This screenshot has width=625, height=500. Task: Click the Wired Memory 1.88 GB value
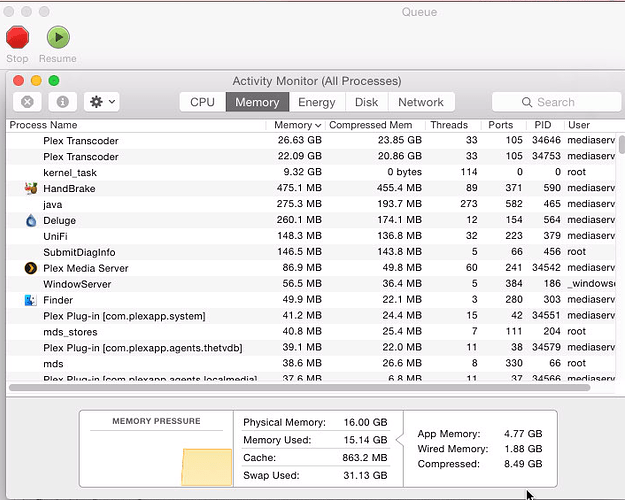coord(523,449)
